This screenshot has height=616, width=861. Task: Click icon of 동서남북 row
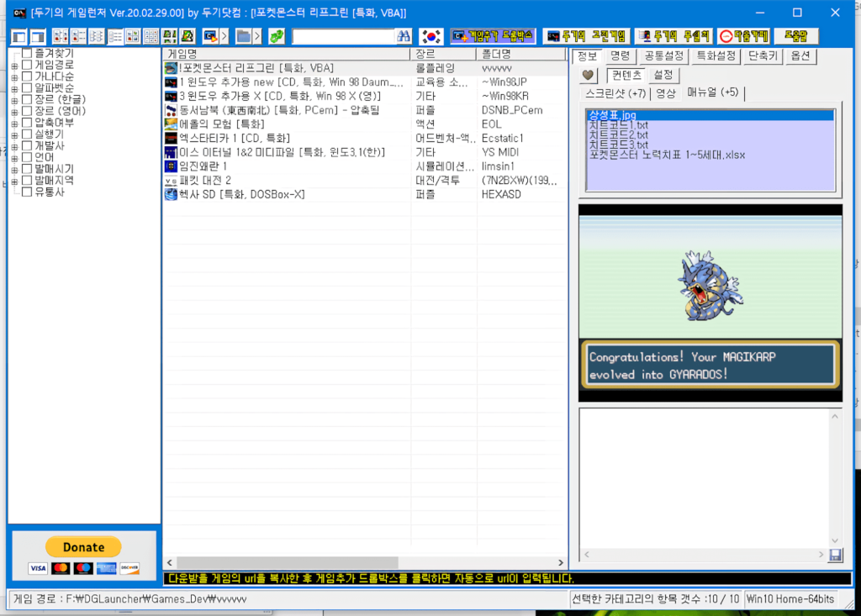coord(171,110)
